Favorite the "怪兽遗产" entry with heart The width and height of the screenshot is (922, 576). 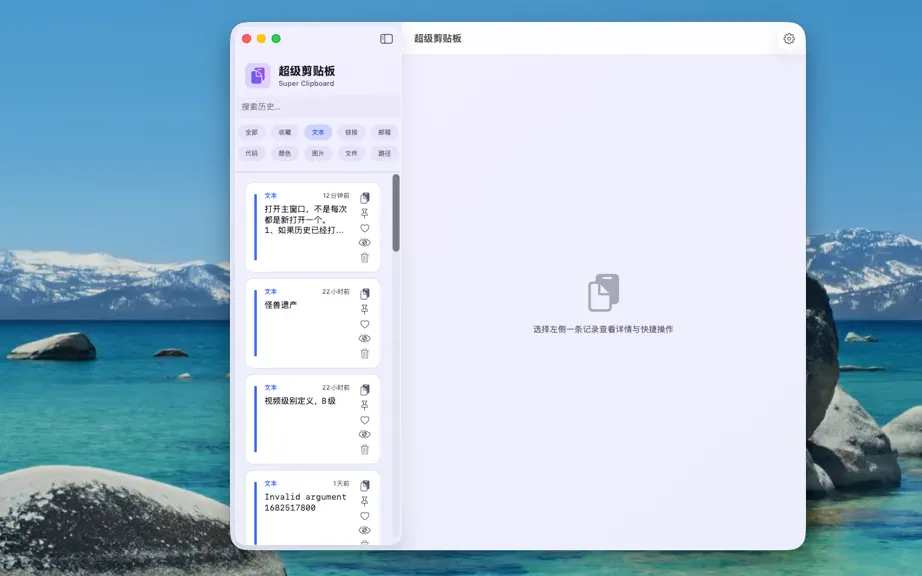click(x=365, y=324)
